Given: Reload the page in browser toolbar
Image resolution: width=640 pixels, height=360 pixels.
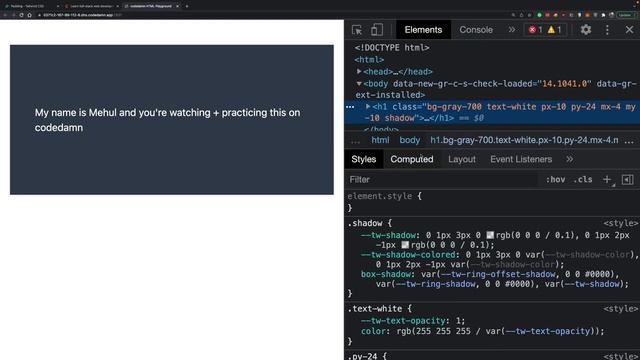Looking at the screenshot, I should pyautogui.click(x=21, y=15).
